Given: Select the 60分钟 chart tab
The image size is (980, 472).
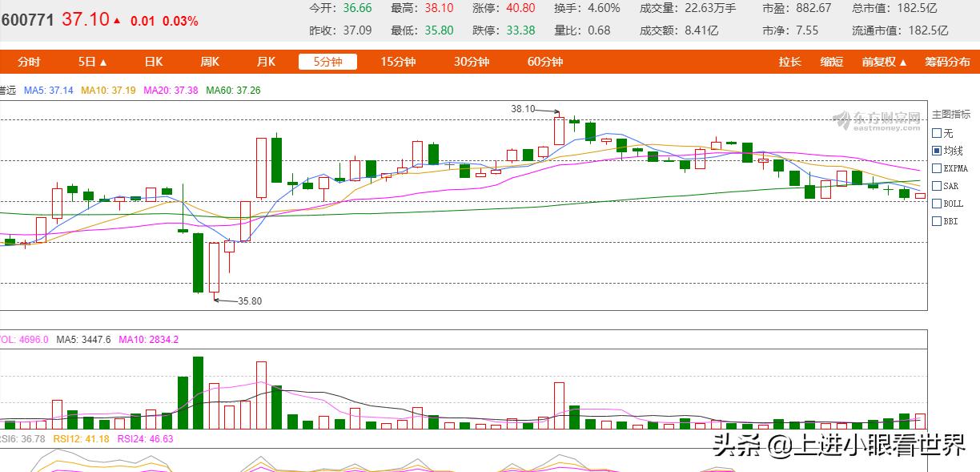Looking at the screenshot, I should [x=544, y=61].
